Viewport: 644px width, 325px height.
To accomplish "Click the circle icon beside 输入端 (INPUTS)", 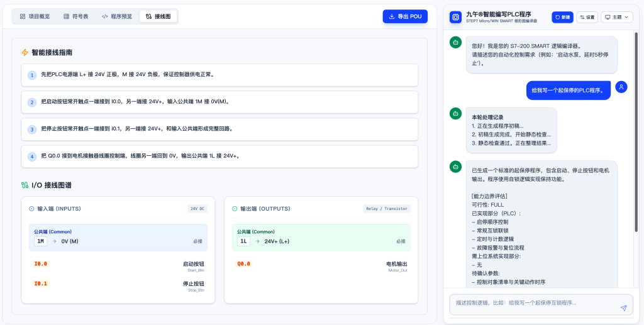I will pos(31,209).
